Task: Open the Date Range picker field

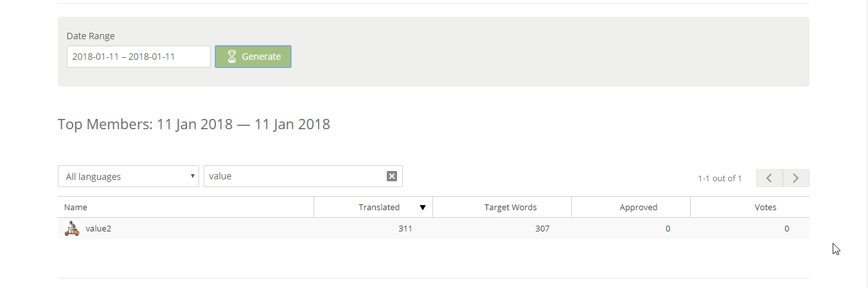Action: click(139, 57)
